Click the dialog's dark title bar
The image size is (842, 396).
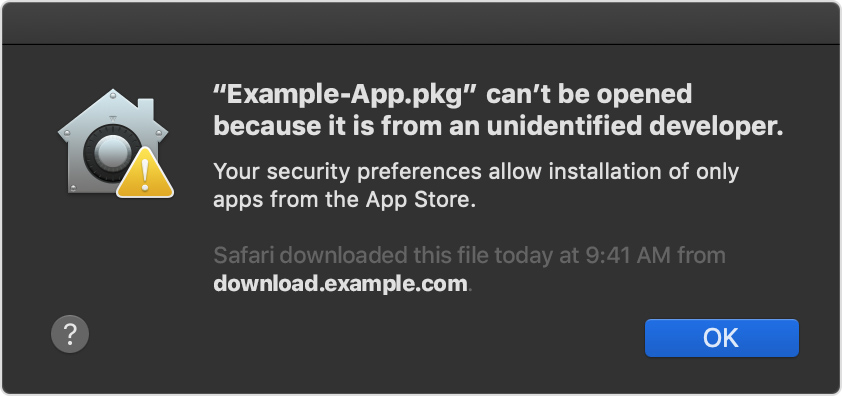[421, 23]
